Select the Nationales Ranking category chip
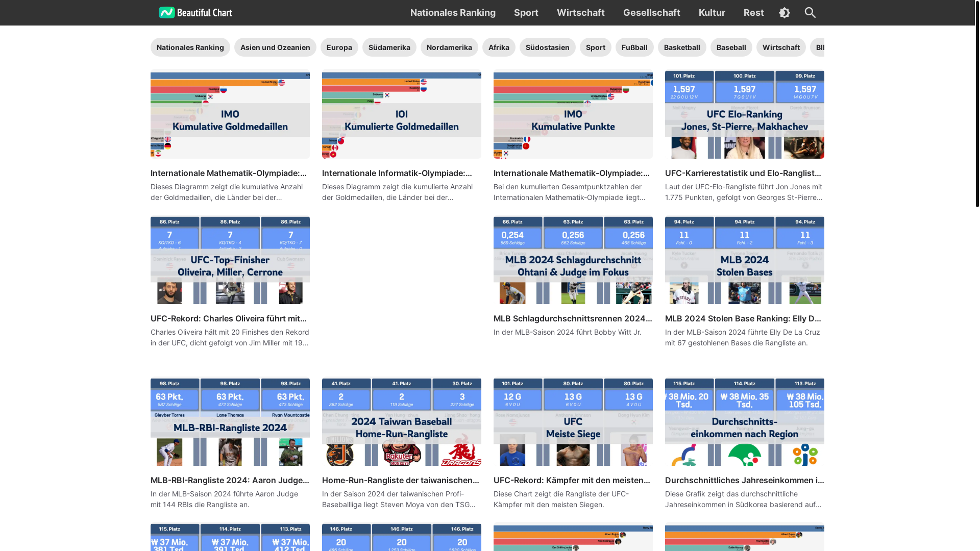980x551 pixels. pyautogui.click(x=190, y=47)
